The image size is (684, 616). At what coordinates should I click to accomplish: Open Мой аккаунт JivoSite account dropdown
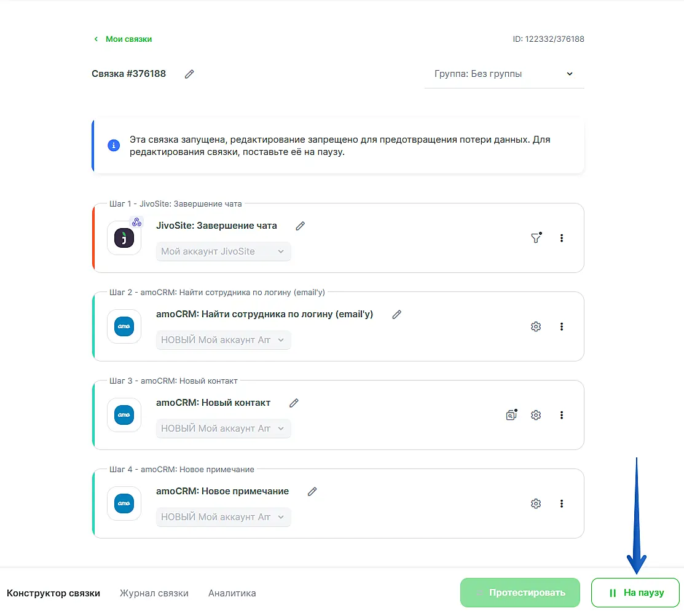coord(223,251)
